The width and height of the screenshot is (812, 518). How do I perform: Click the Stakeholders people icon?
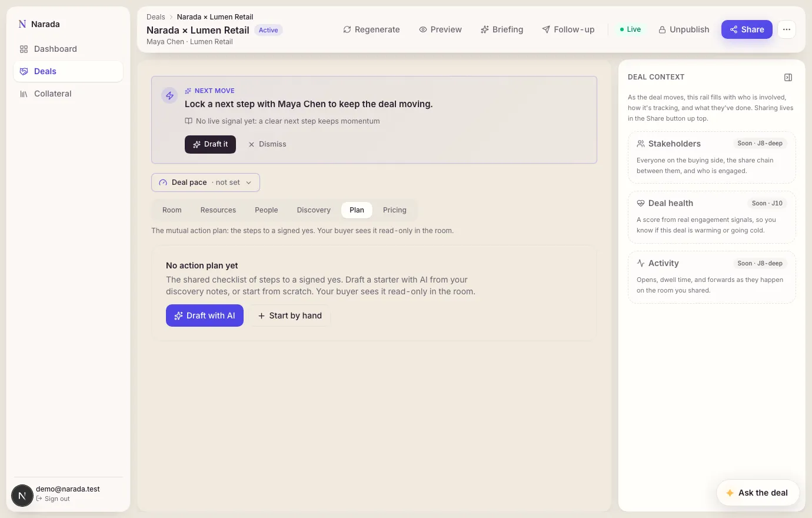[x=641, y=144]
